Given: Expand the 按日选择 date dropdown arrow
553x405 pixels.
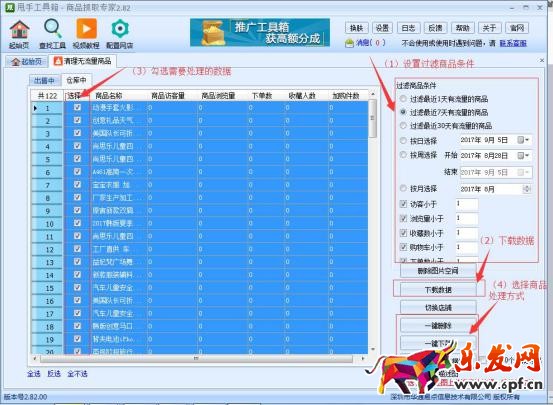Looking at the screenshot, I should coord(527,140).
